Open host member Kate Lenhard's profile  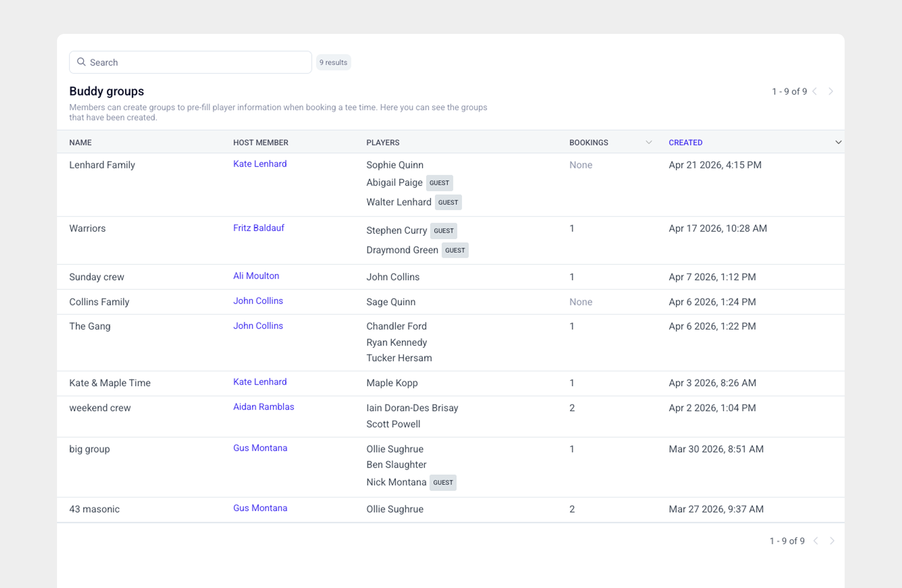click(x=260, y=164)
